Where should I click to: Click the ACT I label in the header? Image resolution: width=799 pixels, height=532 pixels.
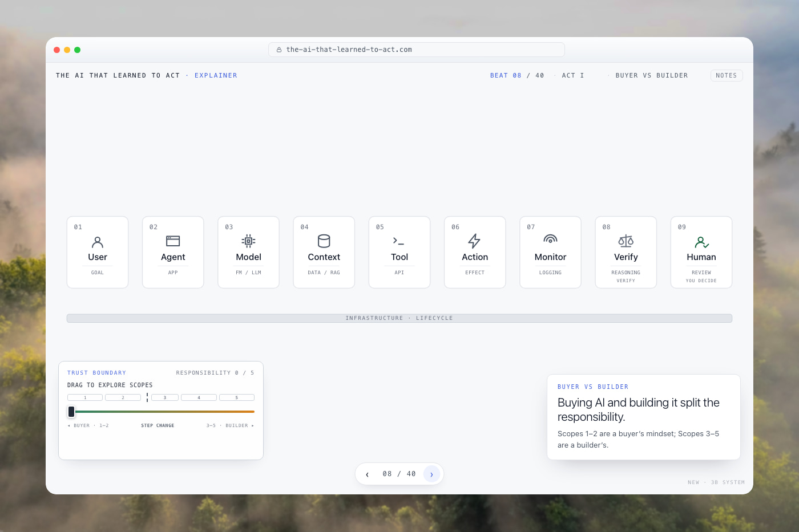click(573, 75)
